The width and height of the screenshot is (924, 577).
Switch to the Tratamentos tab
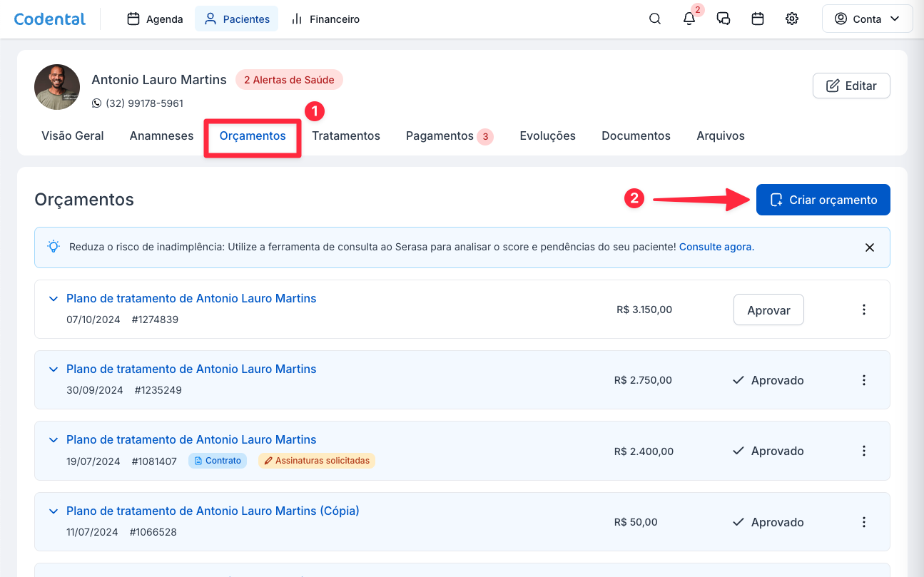(345, 136)
